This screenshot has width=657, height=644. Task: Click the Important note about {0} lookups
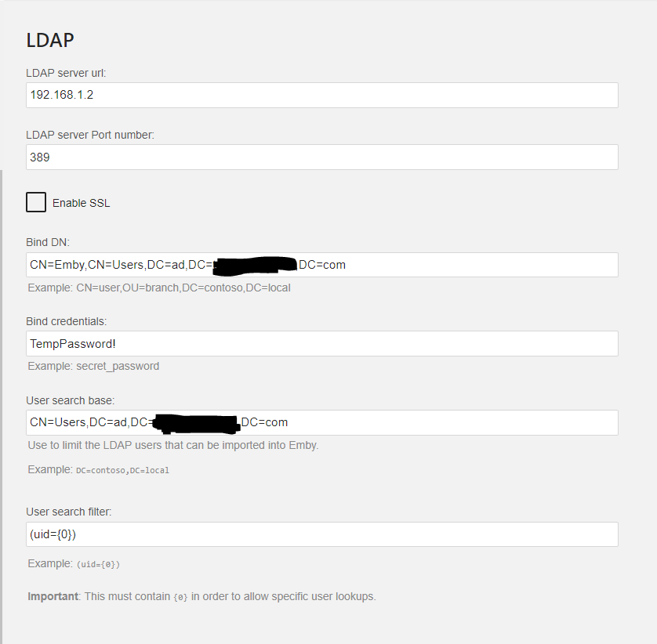[201, 596]
